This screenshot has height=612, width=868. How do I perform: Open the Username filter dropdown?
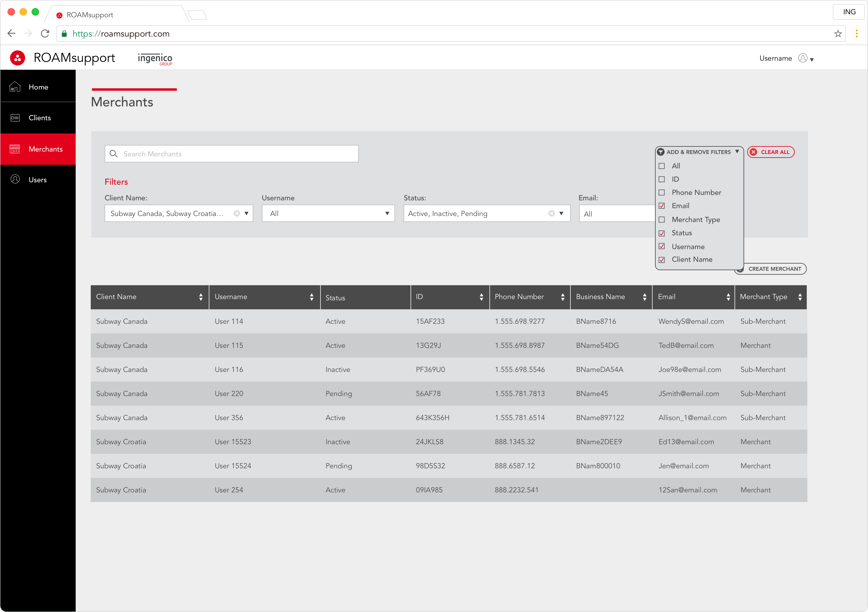328,214
